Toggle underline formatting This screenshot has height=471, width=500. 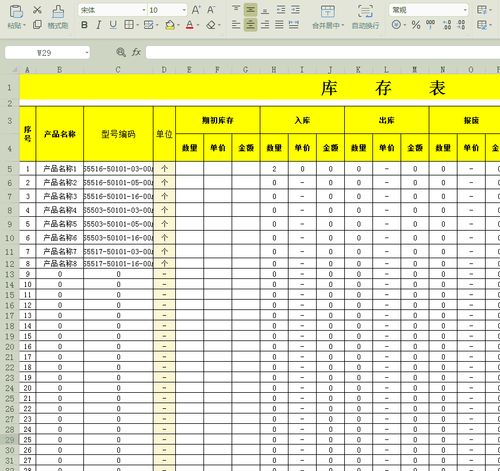point(113,25)
